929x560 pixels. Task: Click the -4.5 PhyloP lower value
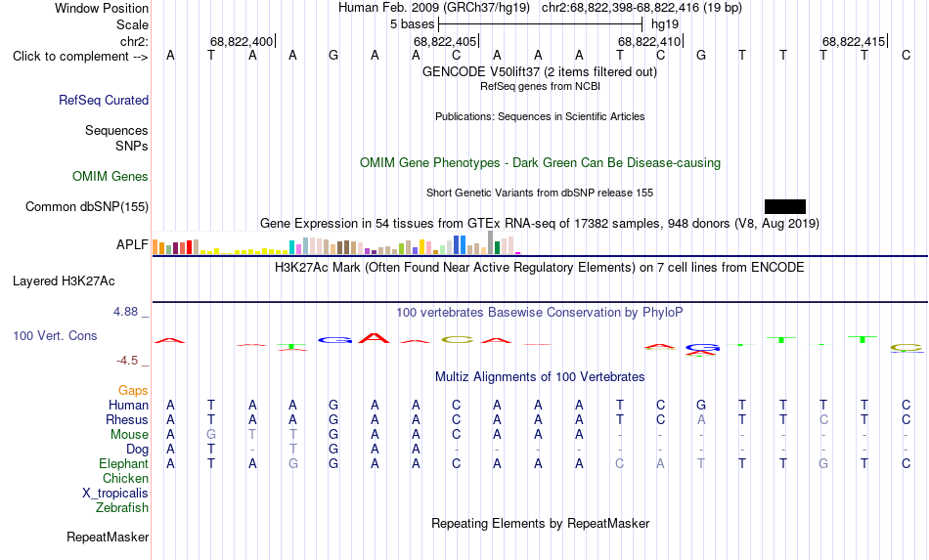(x=127, y=360)
